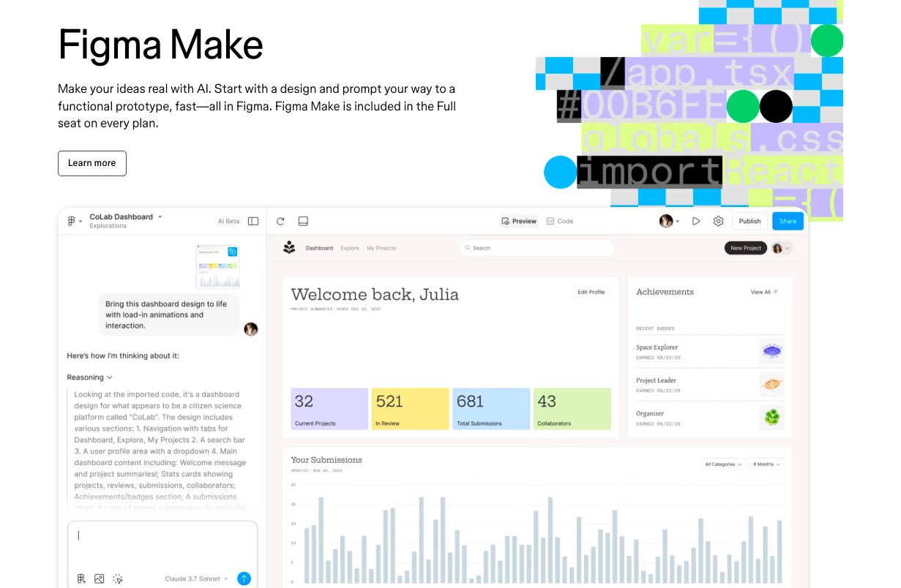This screenshot has height=588, width=901.
Task: Toggle the sidebar panel layout icon
Action: coord(253,221)
